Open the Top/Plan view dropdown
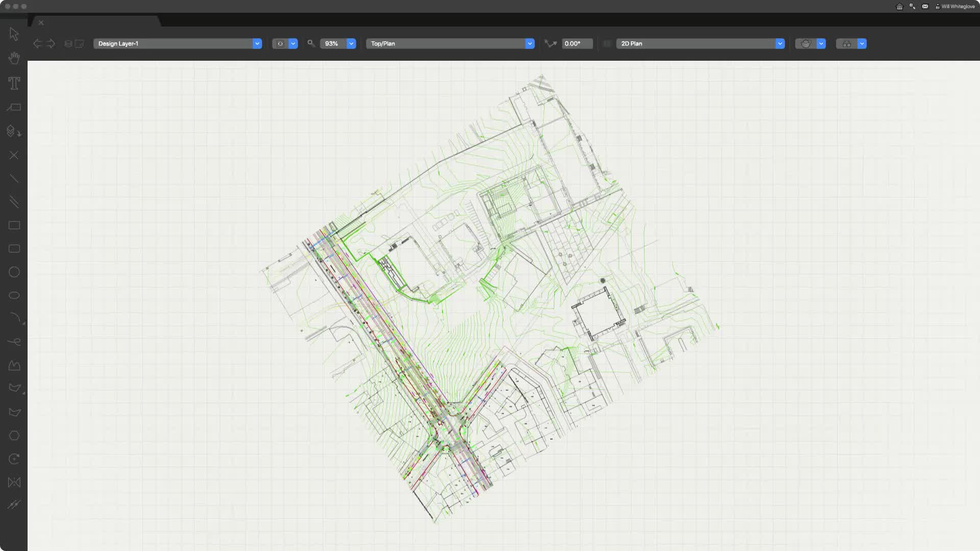The image size is (980, 551). click(x=529, y=44)
